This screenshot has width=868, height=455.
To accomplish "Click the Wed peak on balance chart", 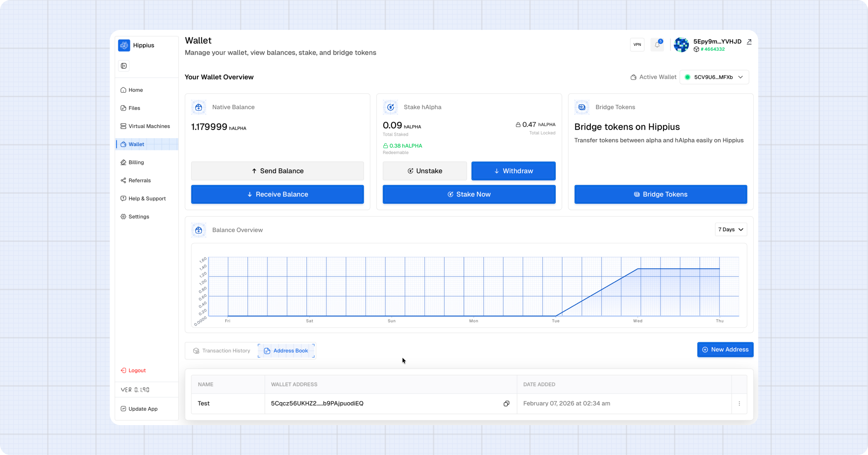I will pos(638,269).
